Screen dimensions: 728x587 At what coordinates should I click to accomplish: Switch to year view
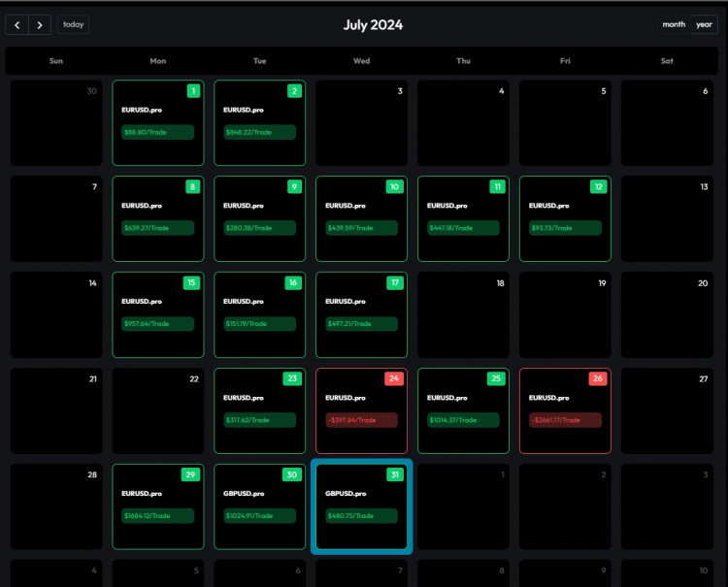pyautogui.click(x=704, y=24)
